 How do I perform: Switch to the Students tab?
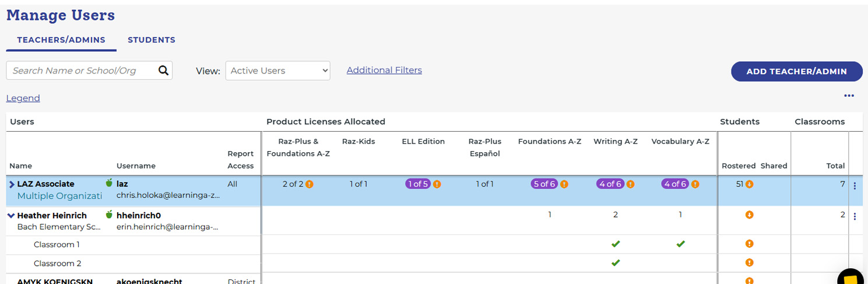click(152, 40)
